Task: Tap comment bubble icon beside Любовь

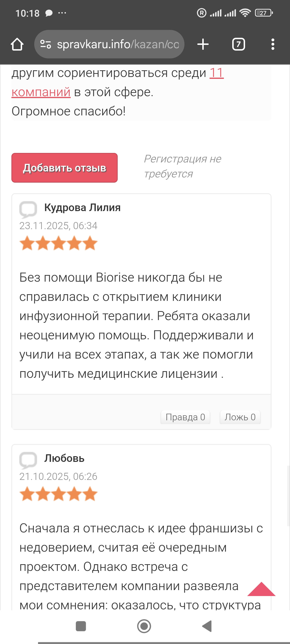Action: point(28,460)
